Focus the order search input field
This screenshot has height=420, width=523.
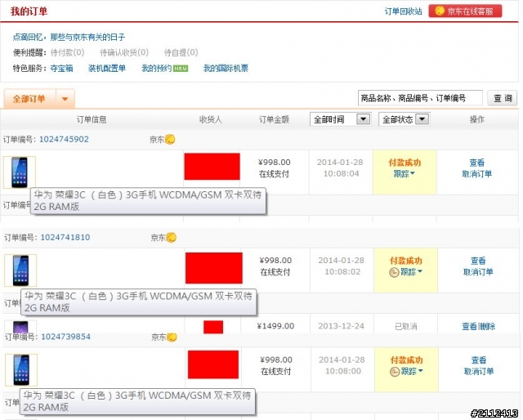(x=420, y=98)
